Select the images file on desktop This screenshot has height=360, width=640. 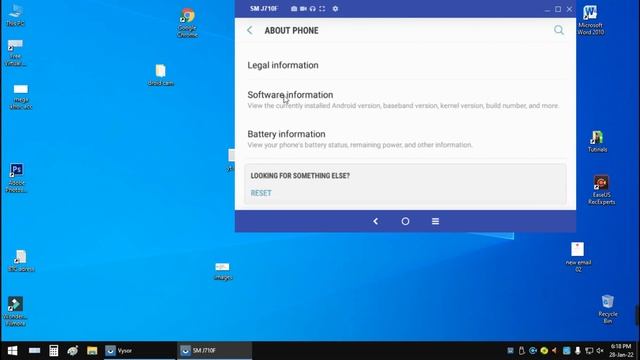(222, 271)
